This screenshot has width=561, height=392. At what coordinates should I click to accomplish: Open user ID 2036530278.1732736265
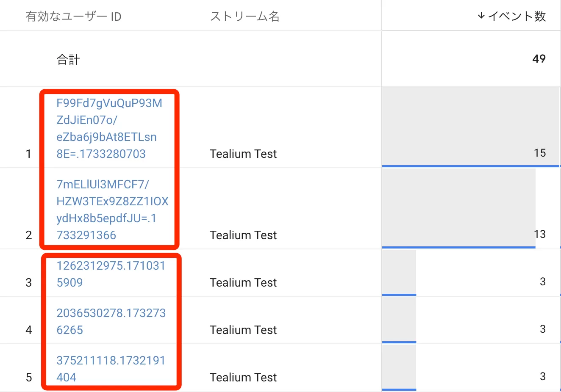pyautogui.click(x=111, y=321)
